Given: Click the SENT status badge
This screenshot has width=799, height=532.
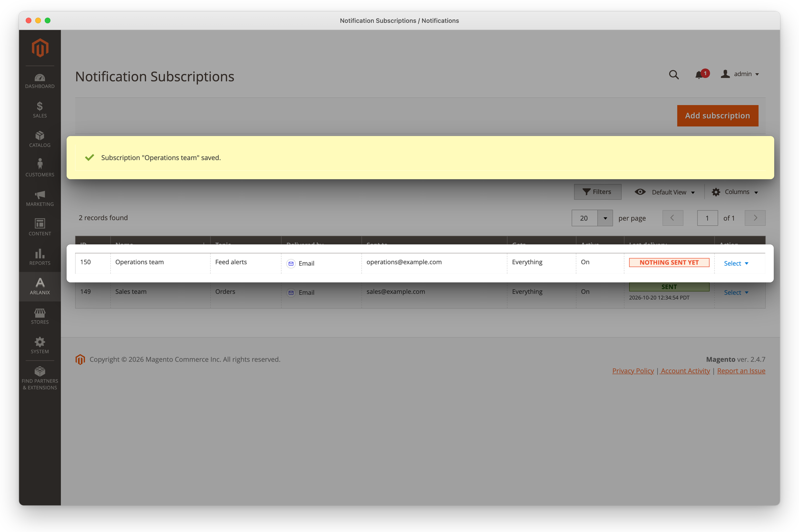Looking at the screenshot, I should pos(669,287).
